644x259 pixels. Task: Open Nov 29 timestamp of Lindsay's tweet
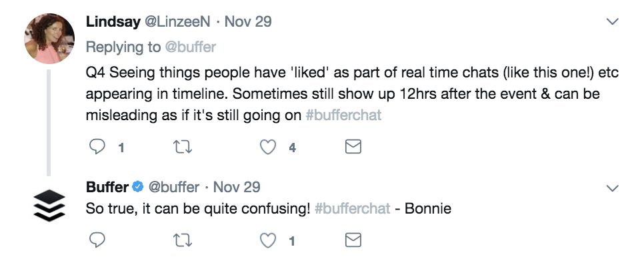[x=248, y=22]
